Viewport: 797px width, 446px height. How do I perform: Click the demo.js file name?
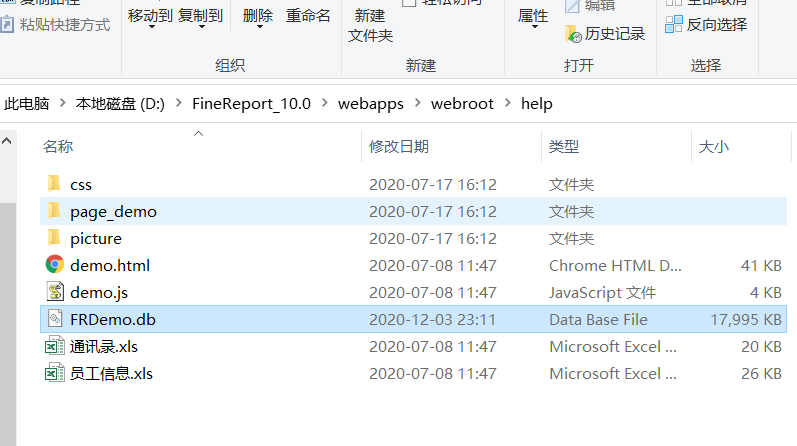click(x=99, y=292)
